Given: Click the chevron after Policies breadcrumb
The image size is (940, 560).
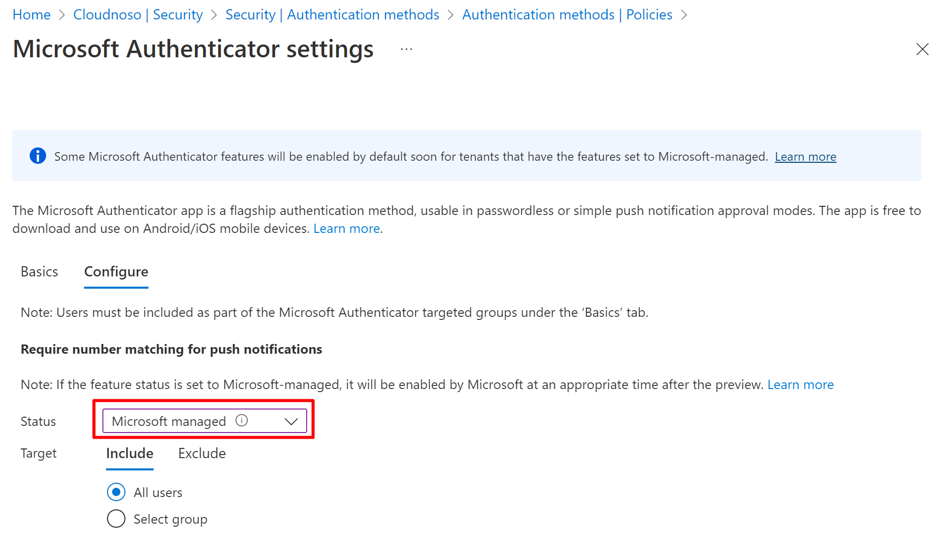Looking at the screenshot, I should click(x=683, y=15).
